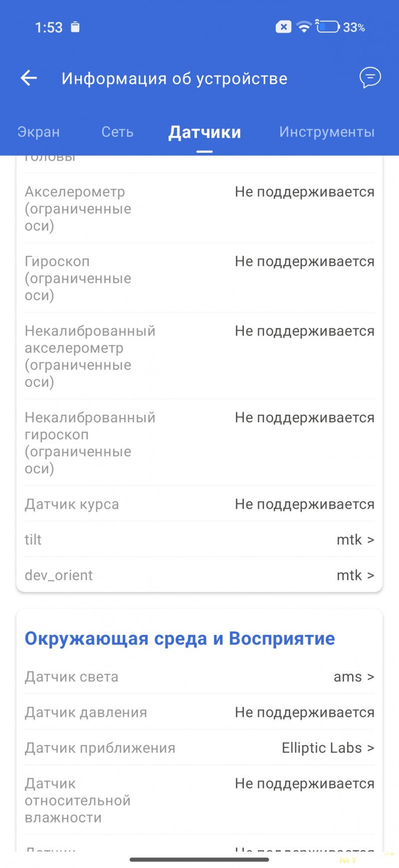This screenshot has width=399, height=868.
Task: Tap the bottom home gesture bar
Action: point(199,860)
